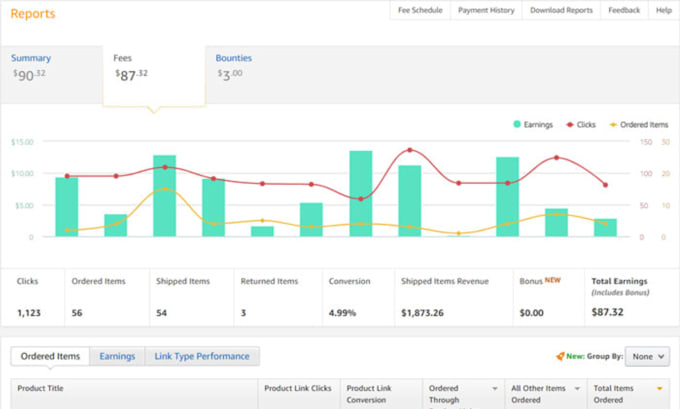Click the highest red Clicks data point
The width and height of the screenshot is (680, 409).
pyautogui.click(x=410, y=150)
